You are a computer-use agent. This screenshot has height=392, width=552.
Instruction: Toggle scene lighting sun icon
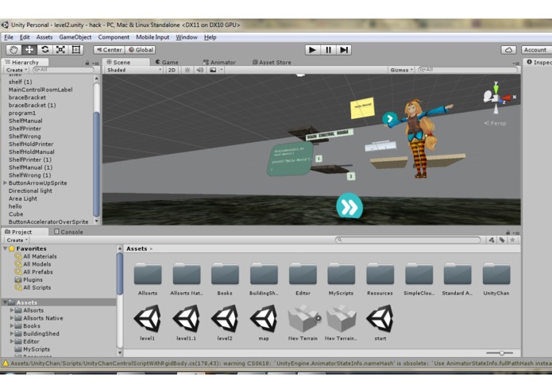(x=187, y=70)
